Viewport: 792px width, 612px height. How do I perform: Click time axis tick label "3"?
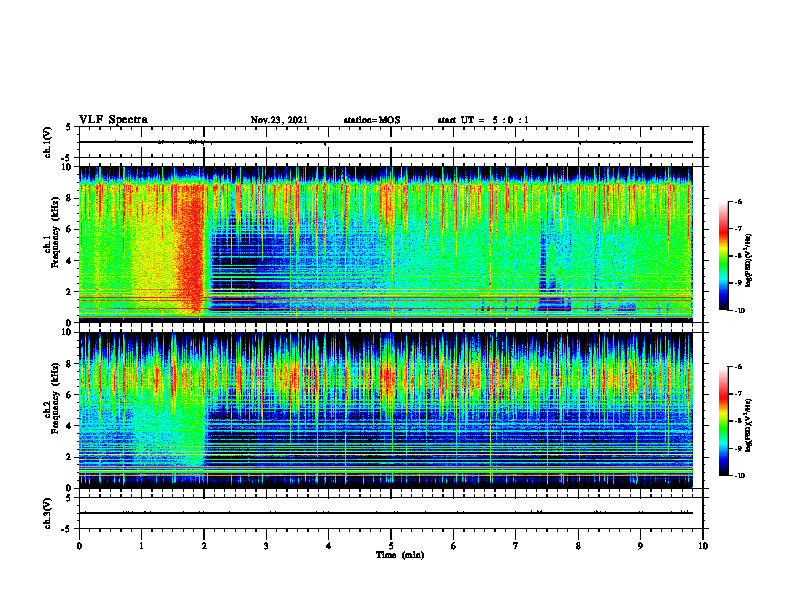point(266,546)
